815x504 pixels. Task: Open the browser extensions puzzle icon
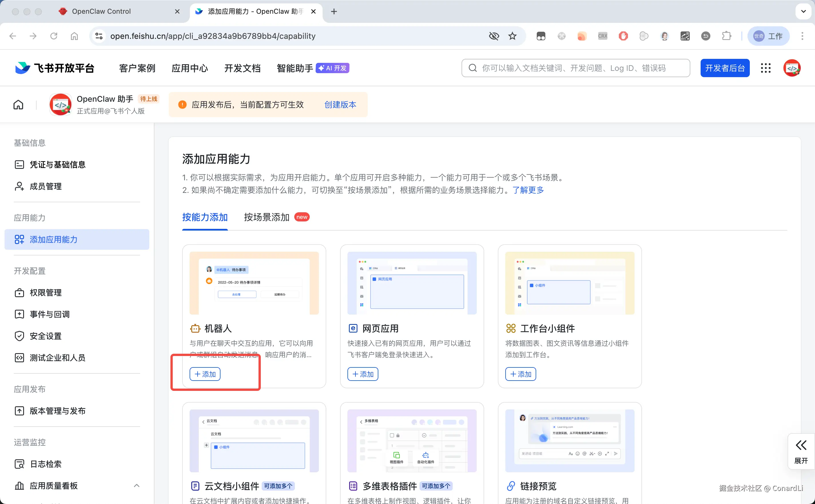726,36
